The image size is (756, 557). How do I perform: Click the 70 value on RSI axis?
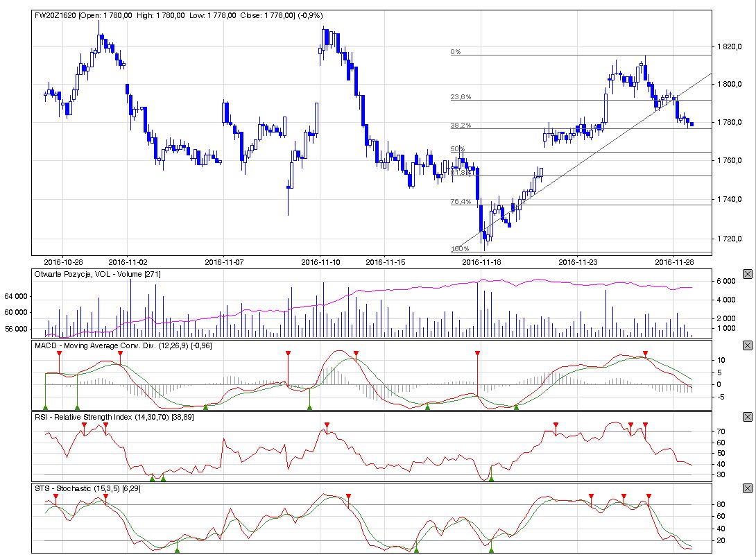click(721, 431)
